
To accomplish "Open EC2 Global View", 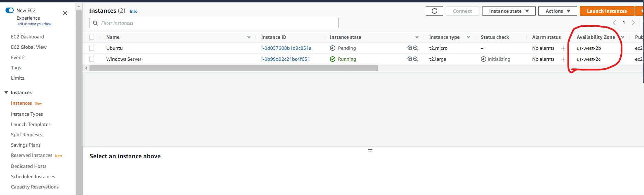I will (29, 47).
